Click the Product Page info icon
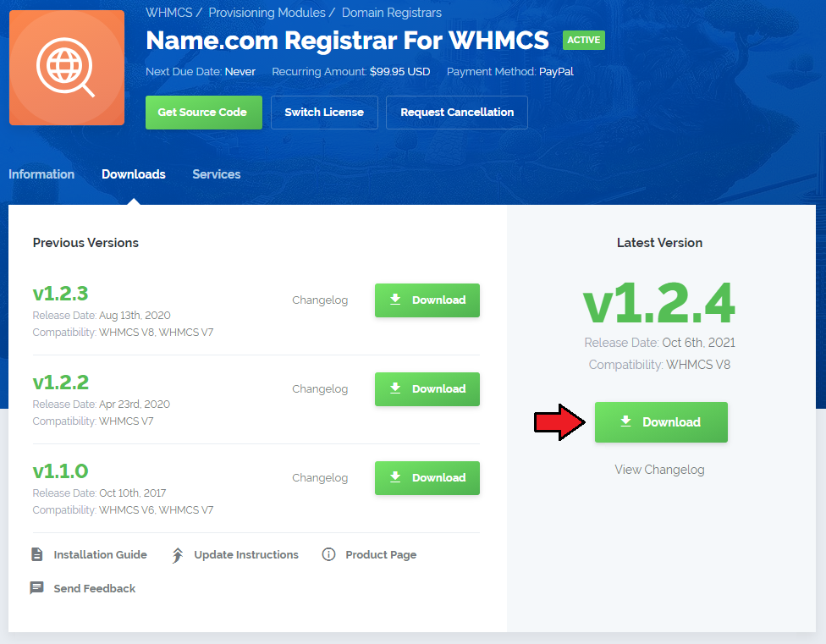Screen dimensions: 826x644 tap(328, 554)
